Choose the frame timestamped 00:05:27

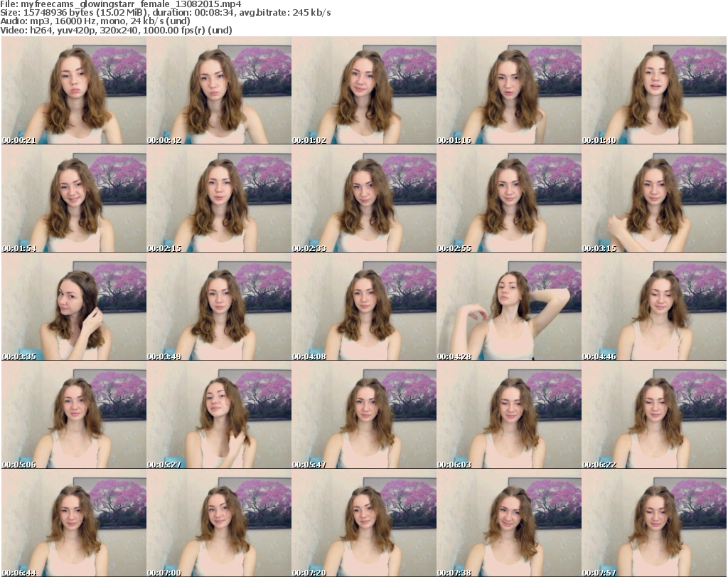(219, 415)
